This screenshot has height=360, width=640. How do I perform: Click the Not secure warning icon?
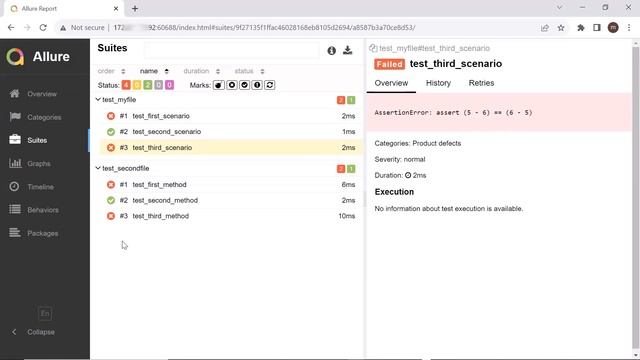tap(63, 28)
